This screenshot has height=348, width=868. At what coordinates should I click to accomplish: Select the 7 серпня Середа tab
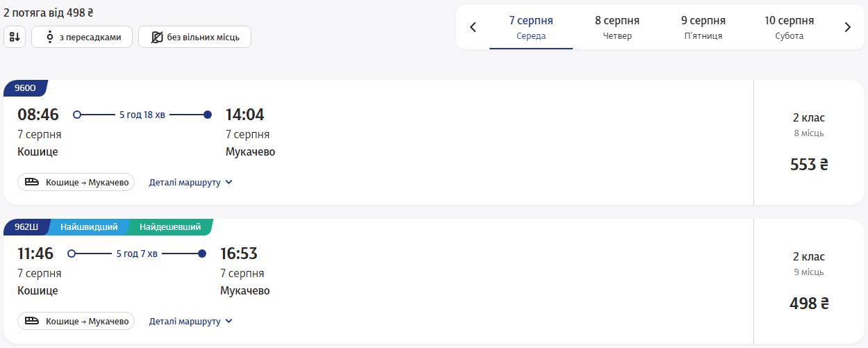[x=531, y=28]
